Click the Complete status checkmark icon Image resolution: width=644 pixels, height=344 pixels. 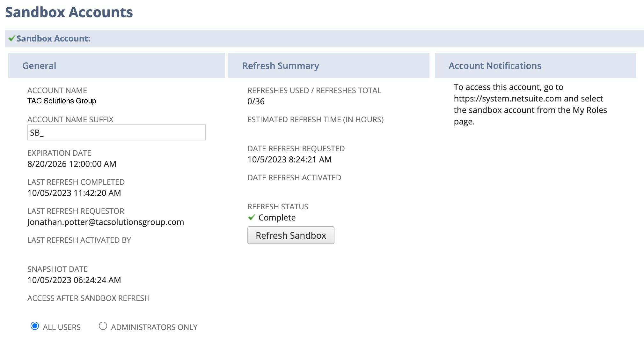[x=251, y=217]
